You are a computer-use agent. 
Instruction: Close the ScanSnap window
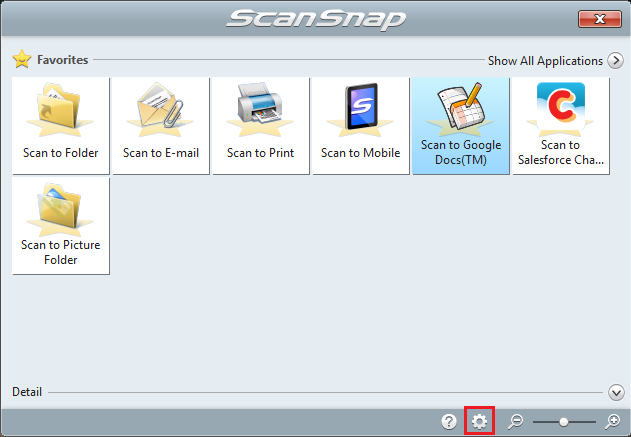pos(600,19)
